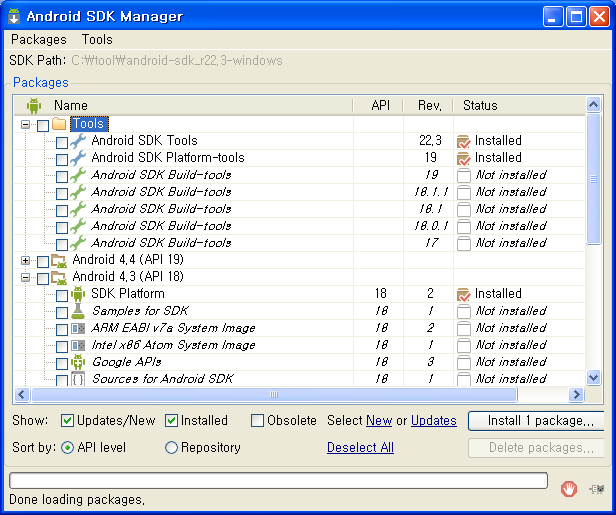Click the vertical scrollbar thumb
The height and width of the screenshot is (515, 616).
point(593,179)
